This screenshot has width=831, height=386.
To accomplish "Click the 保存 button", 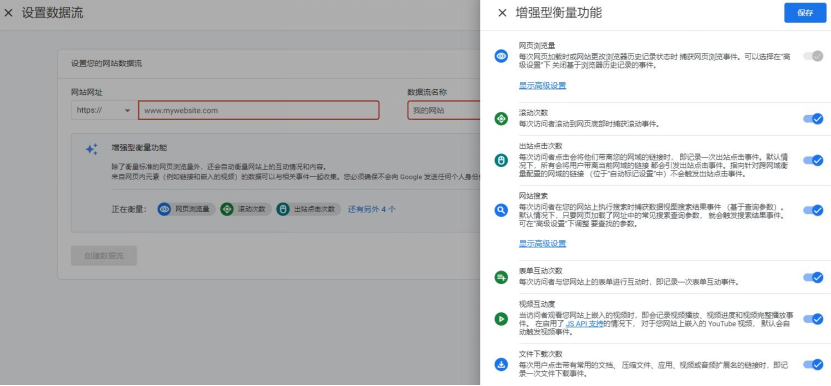I will tap(805, 13).
